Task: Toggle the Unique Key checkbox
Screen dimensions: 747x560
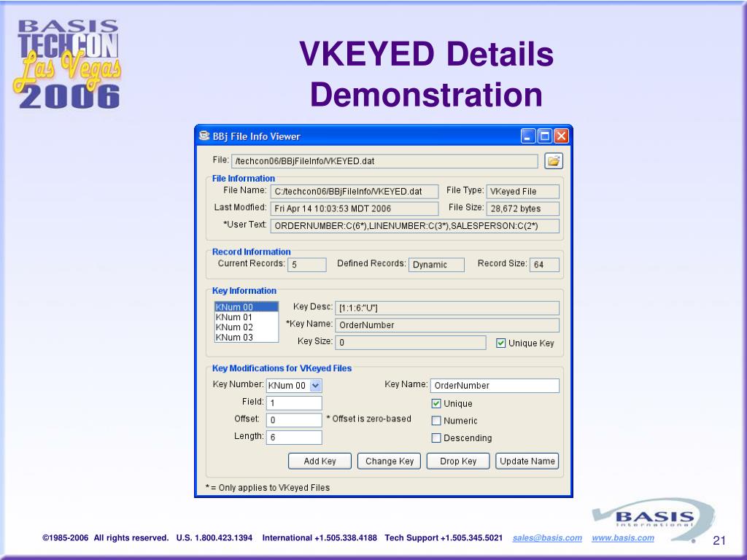Action: coord(500,343)
